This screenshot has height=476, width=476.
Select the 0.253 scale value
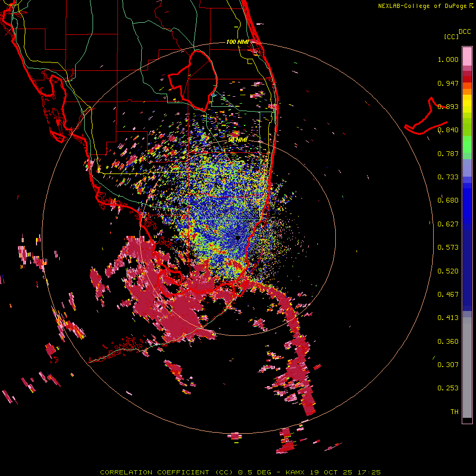click(x=448, y=388)
